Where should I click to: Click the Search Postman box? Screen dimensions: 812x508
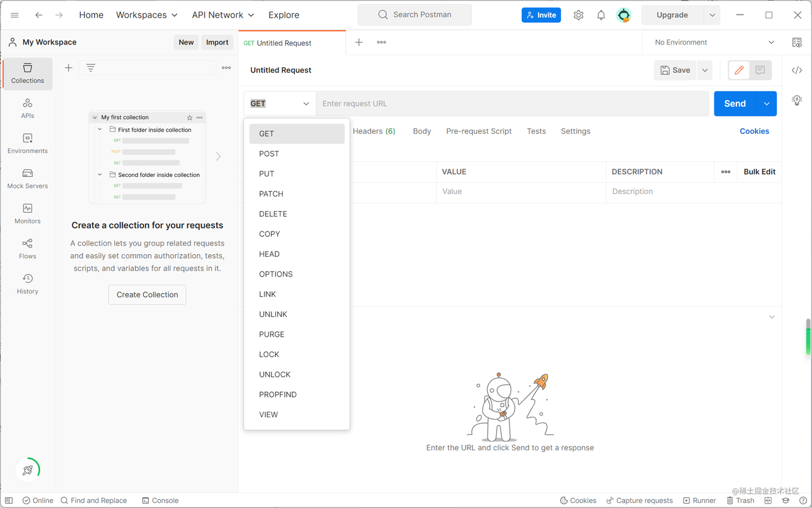pos(415,15)
